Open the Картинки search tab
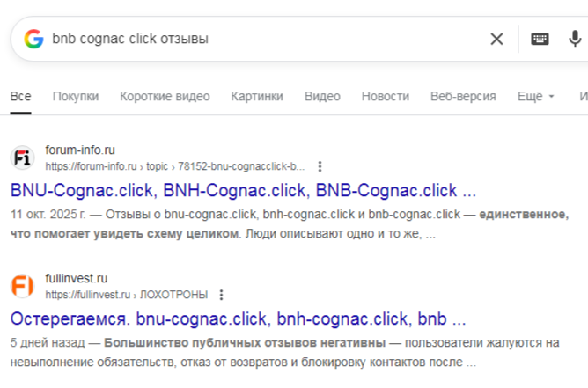This screenshot has width=588, height=388. tap(257, 96)
